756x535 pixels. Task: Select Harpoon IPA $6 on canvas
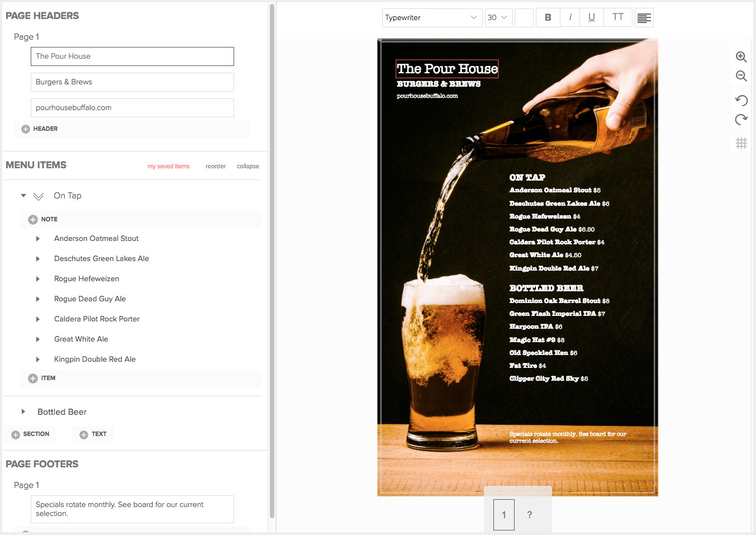coord(536,326)
